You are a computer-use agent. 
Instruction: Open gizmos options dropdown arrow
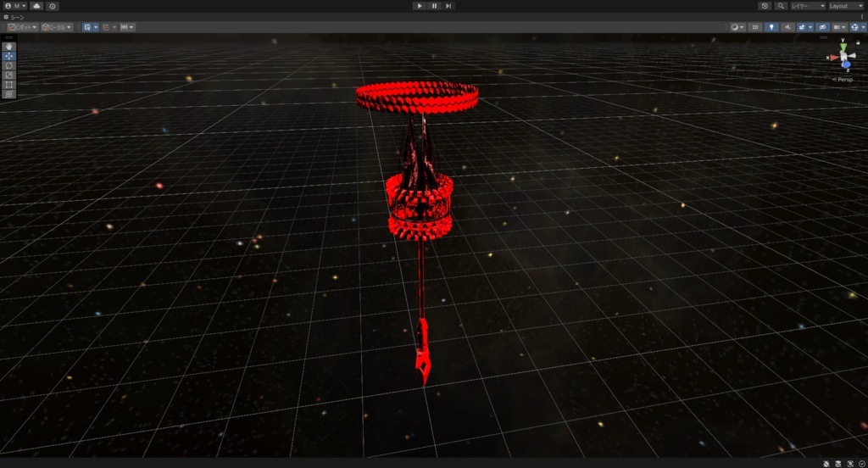[863, 27]
